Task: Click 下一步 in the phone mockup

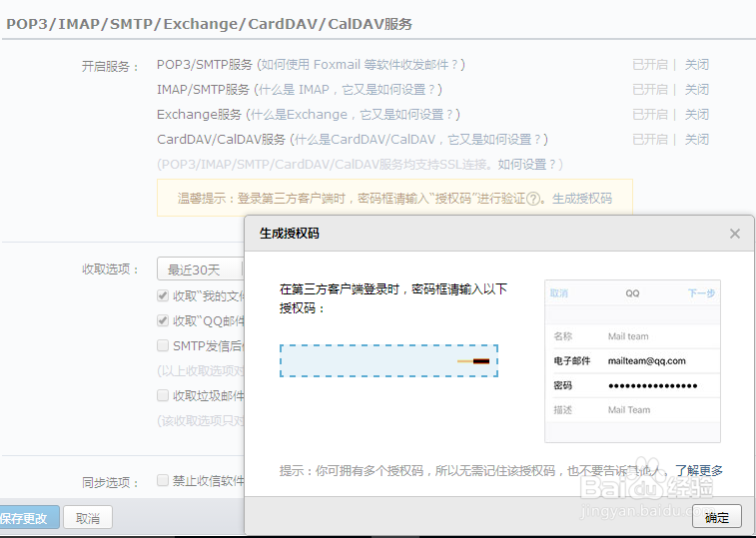Action: pos(701,293)
